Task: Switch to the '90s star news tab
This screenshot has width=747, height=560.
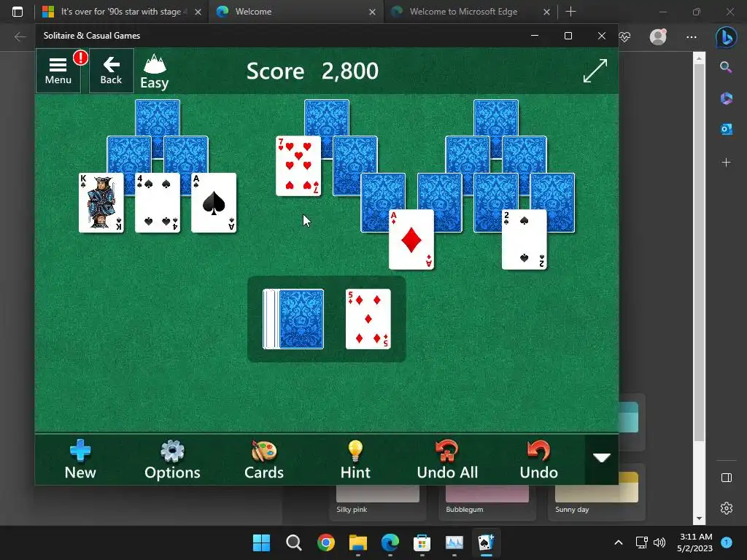Action: 121,12
